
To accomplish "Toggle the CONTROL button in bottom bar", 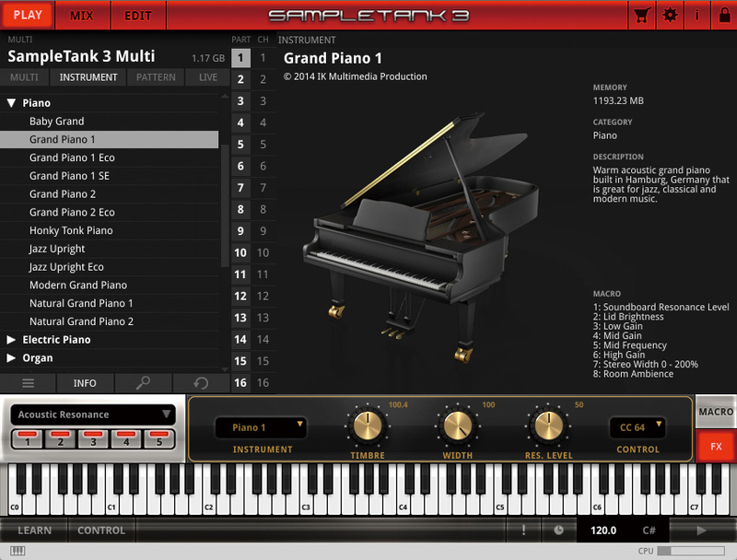I will [x=101, y=531].
